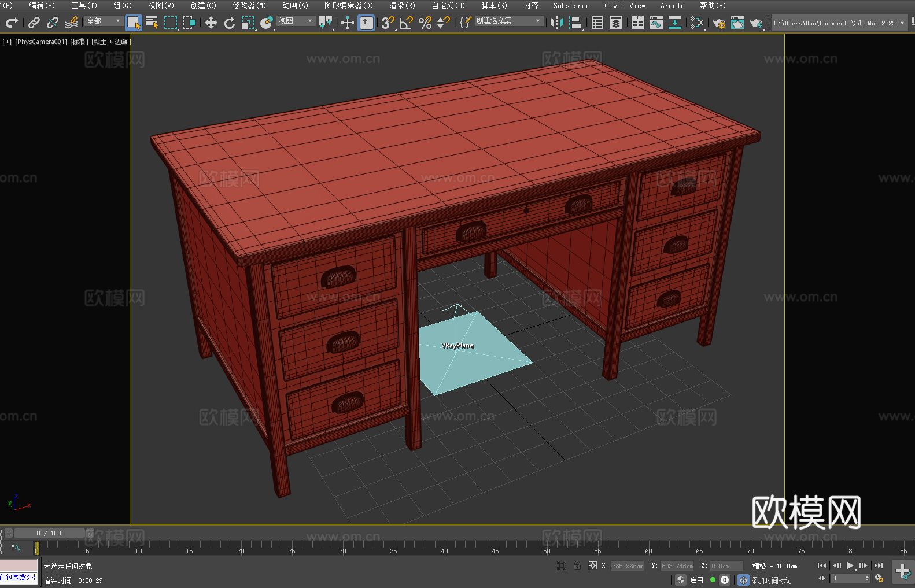This screenshot has width=915, height=588.
Task: Click the 0 / 100 time slider
Action: click(49, 533)
